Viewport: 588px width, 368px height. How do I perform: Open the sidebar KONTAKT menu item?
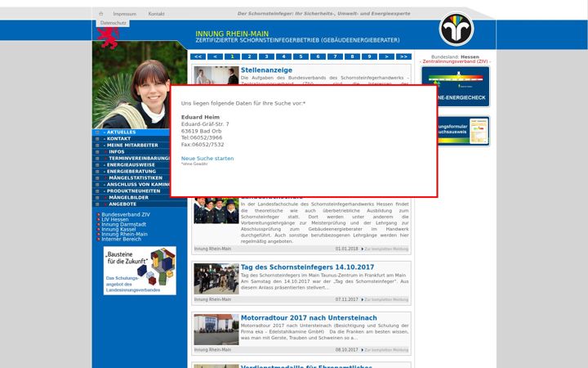[x=118, y=138]
